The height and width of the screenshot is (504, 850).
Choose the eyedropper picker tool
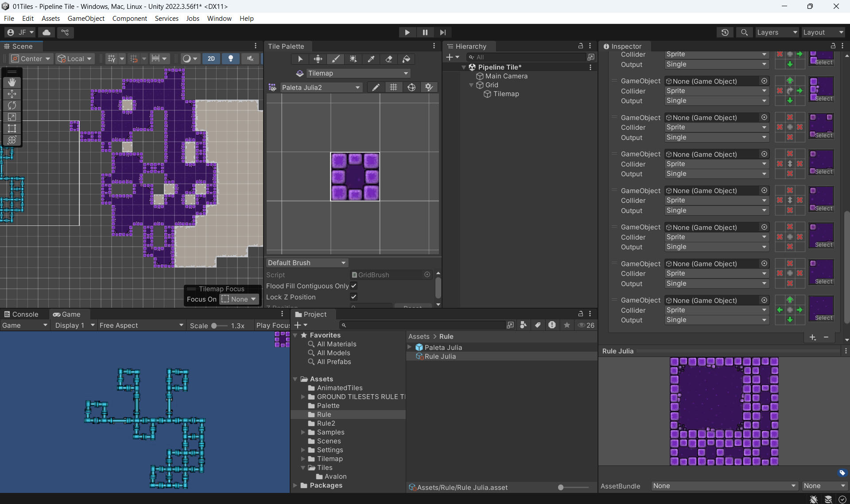click(x=371, y=59)
